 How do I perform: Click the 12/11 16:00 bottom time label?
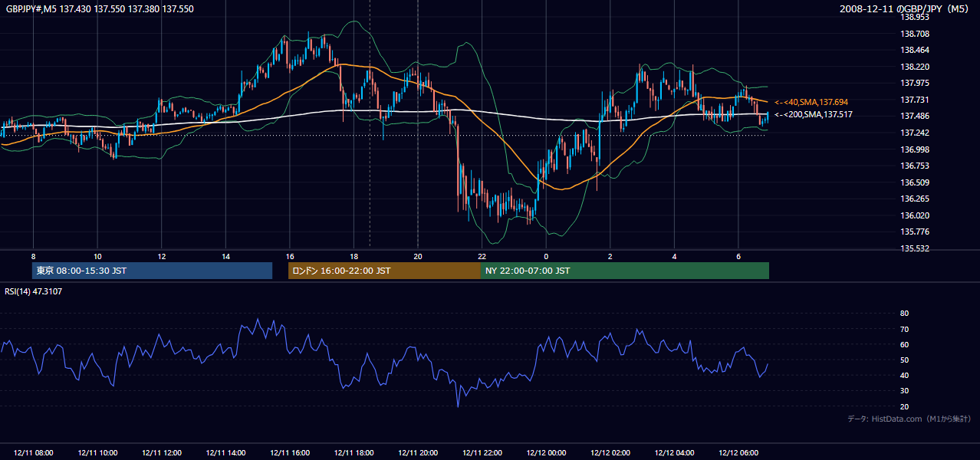coord(290,453)
